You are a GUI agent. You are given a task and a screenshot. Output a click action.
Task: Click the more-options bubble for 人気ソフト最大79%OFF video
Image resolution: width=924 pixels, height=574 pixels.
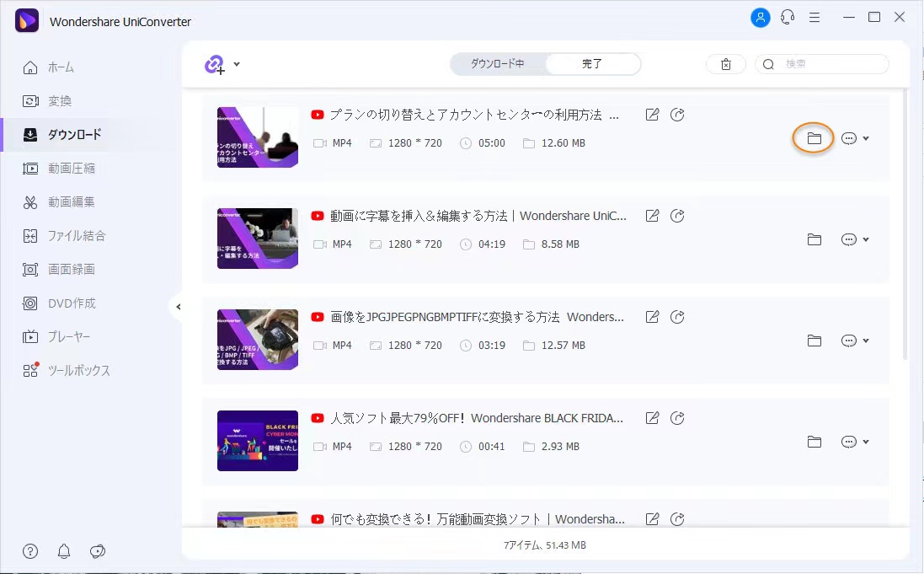coord(848,442)
